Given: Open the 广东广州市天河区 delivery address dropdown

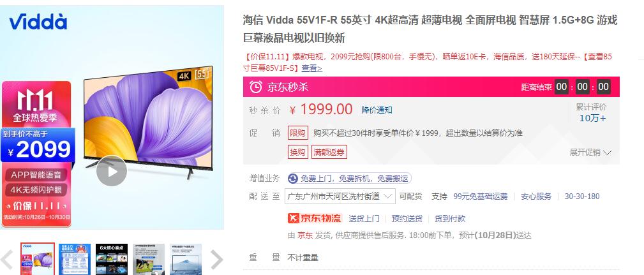Looking at the screenshot, I should click(x=340, y=196).
